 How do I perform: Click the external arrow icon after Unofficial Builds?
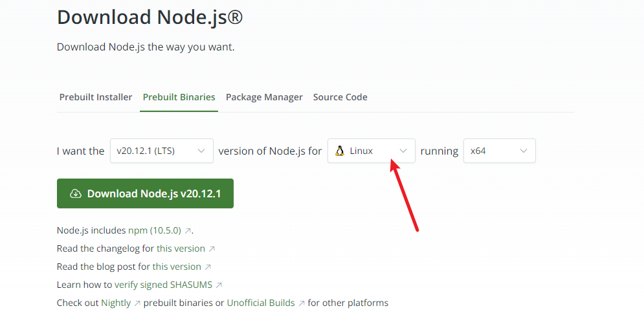(x=302, y=303)
